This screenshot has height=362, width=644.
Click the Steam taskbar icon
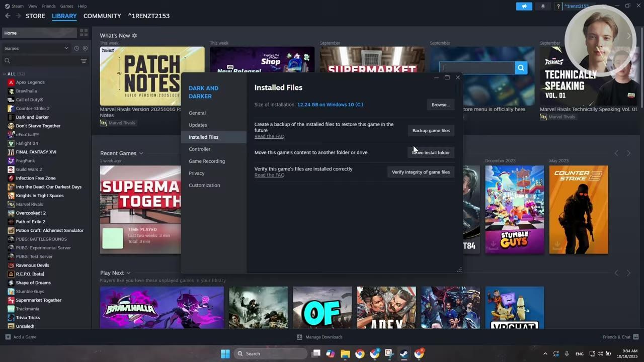point(404,353)
